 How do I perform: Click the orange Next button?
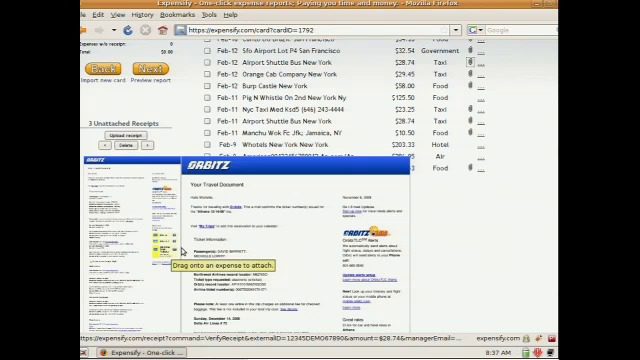pyautogui.click(x=151, y=69)
